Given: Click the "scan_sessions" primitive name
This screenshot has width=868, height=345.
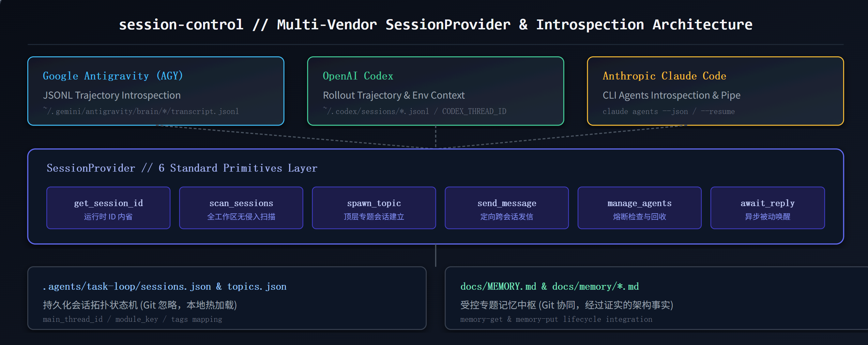Looking at the screenshot, I should point(241,203).
